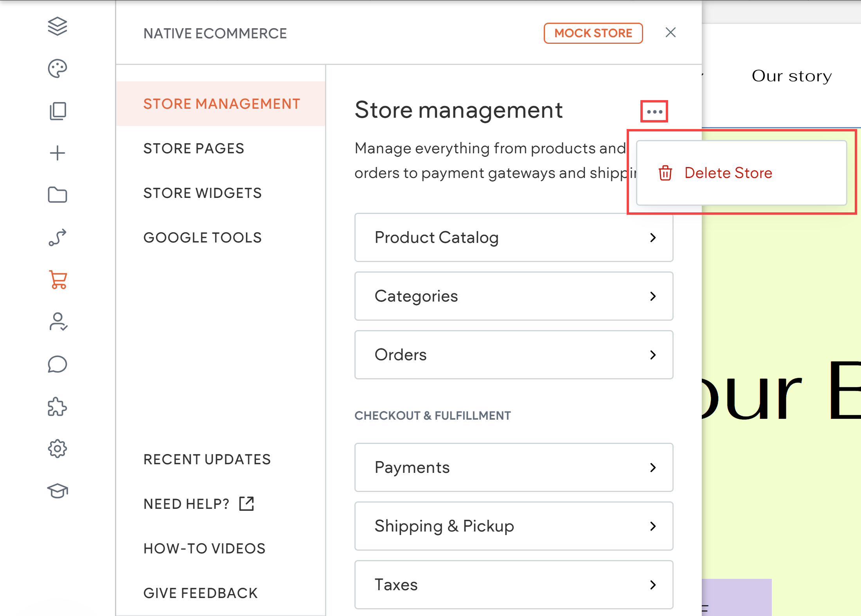Click Give Feedback in the sidebar
The image size is (861, 616).
click(200, 593)
